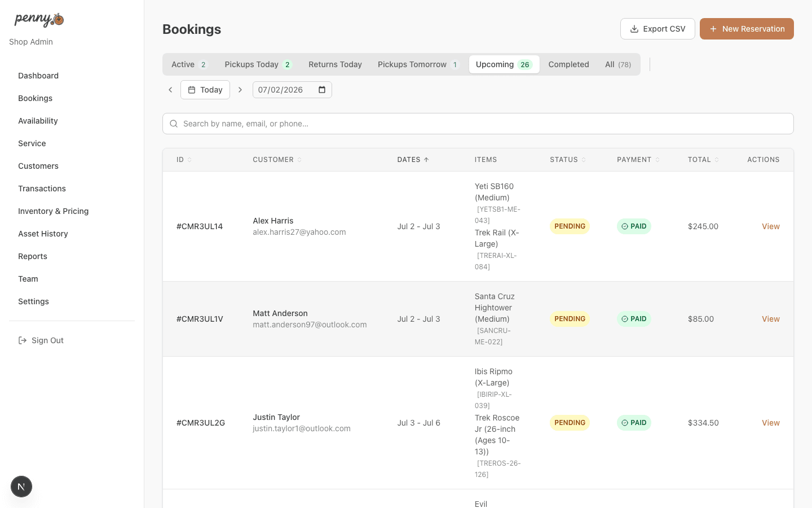The height and width of the screenshot is (508, 812).
Task: Switch to Pickups Today tab
Action: tap(258, 64)
